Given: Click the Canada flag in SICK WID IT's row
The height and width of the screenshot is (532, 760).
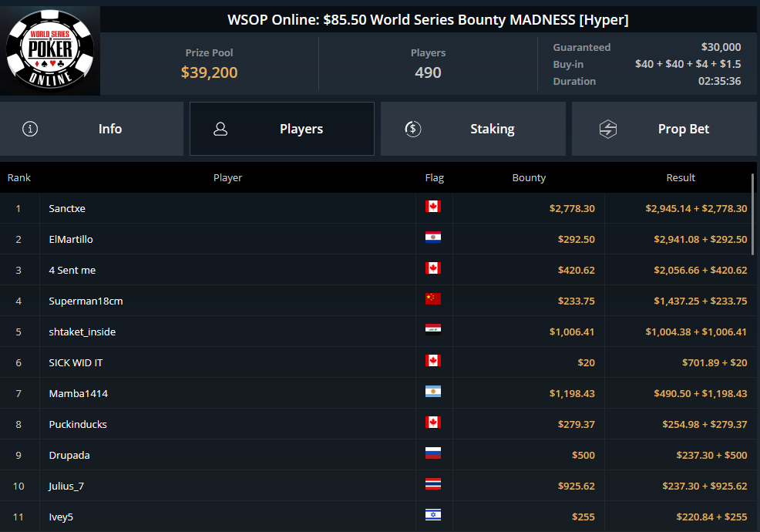Looking at the screenshot, I should pyautogui.click(x=433, y=361).
